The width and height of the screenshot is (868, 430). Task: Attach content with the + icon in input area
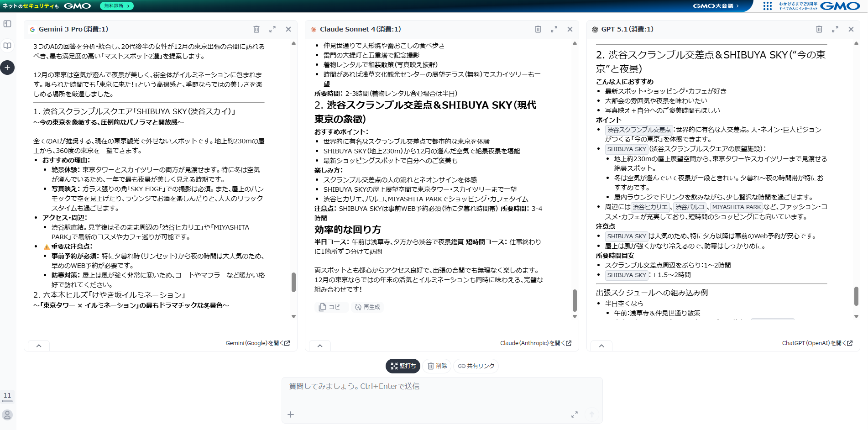point(291,414)
